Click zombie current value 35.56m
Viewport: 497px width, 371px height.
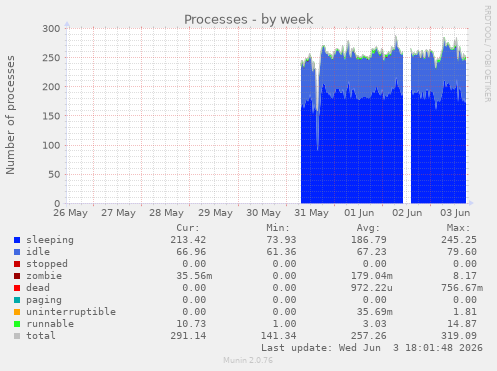(x=194, y=276)
